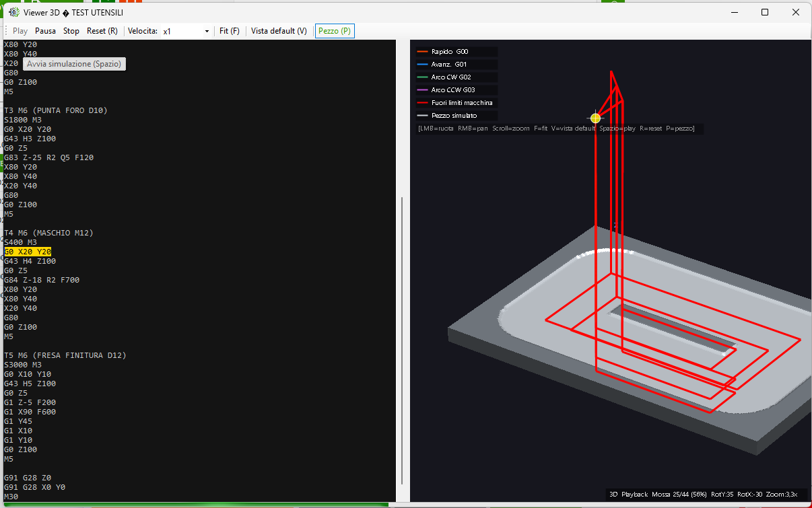Image resolution: width=812 pixels, height=508 pixels.
Task: Click the 3D Playback status bar text
Action: 704,494
